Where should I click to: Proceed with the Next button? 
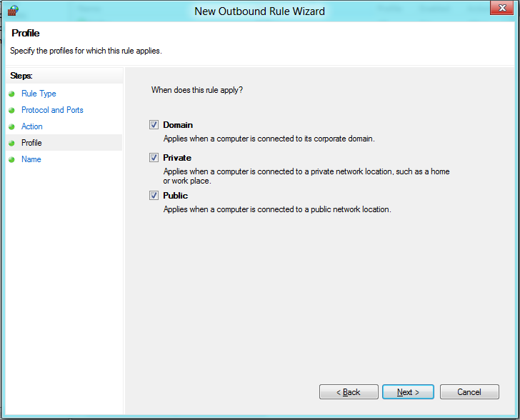click(409, 392)
